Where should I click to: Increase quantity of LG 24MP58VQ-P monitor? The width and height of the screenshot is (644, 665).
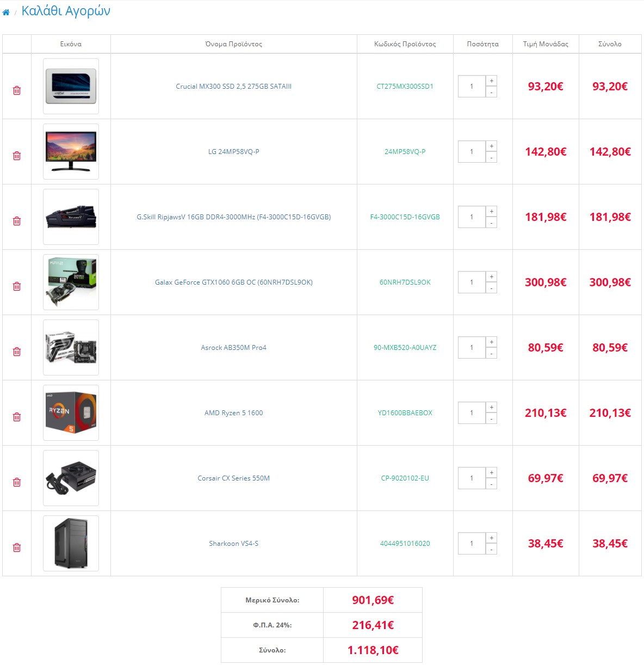point(492,146)
